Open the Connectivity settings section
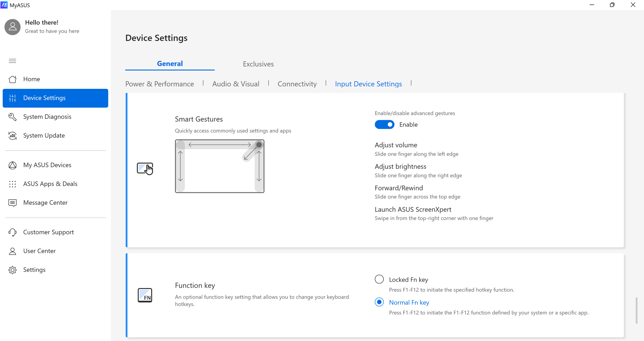This screenshot has height=341, width=644. 297,83
